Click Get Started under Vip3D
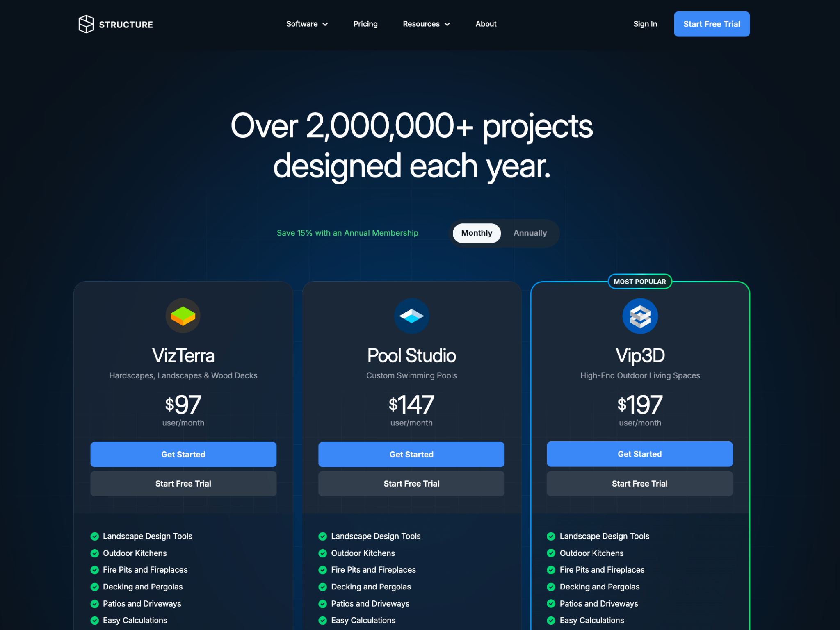The width and height of the screenshot is (840, 630). click(640, 454)
